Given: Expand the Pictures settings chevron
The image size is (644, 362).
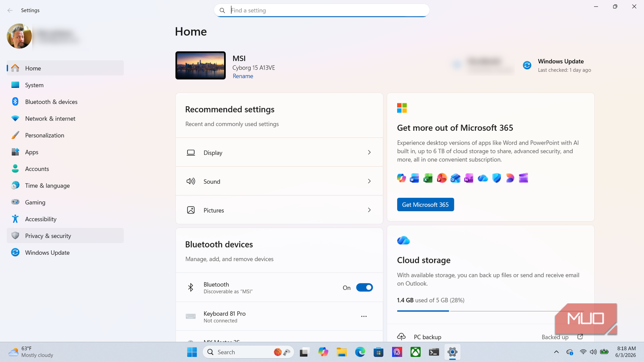Looking at the screenshot, I should (369, 210).
